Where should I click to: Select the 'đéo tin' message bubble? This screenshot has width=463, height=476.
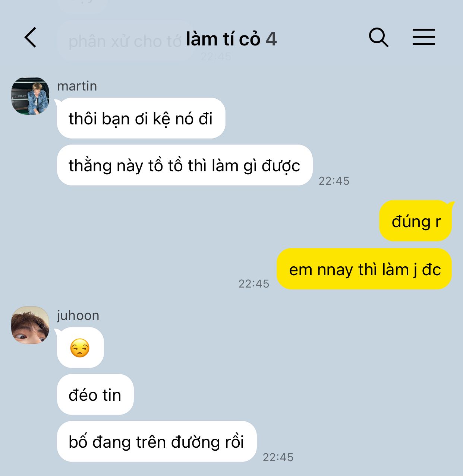click(x=95, y=395)
